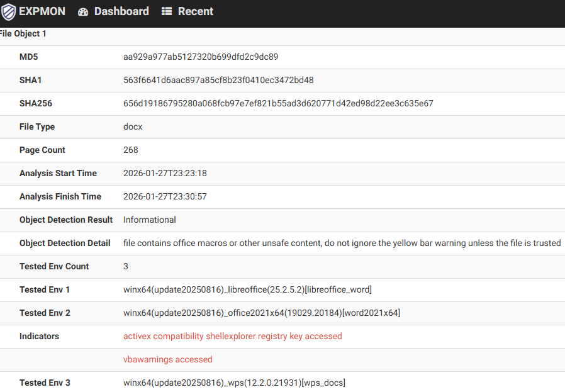
Task: Click the word2021x64 environment value
Action: [x=262, y=313]
